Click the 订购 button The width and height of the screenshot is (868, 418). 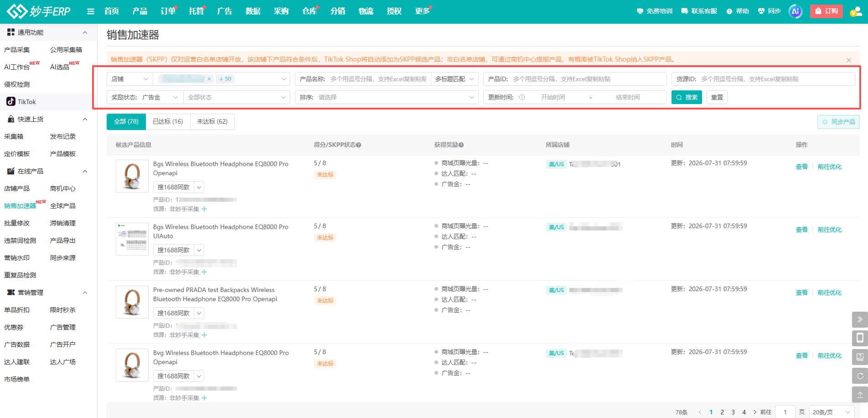(x=827, y=11)
